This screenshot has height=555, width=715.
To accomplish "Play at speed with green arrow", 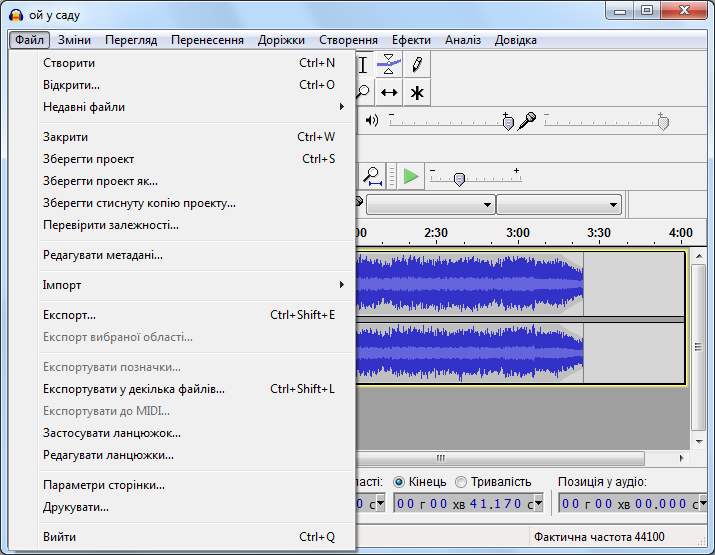I will tap(411, 176).
